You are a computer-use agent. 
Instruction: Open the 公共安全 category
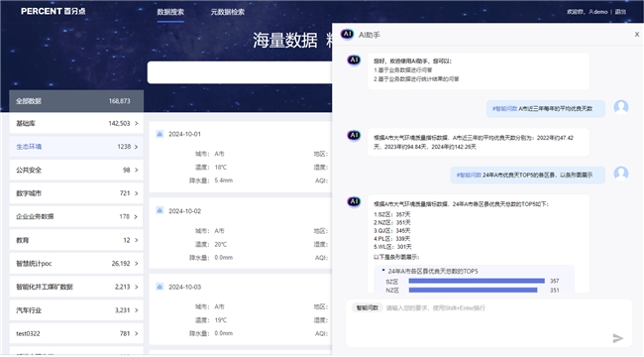coord(76,170)
